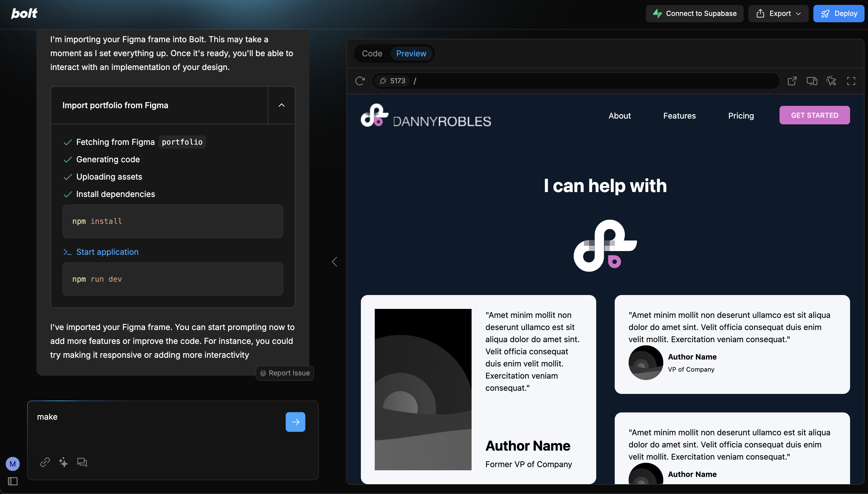Send the prompt with arrow button

pos(295,422)
